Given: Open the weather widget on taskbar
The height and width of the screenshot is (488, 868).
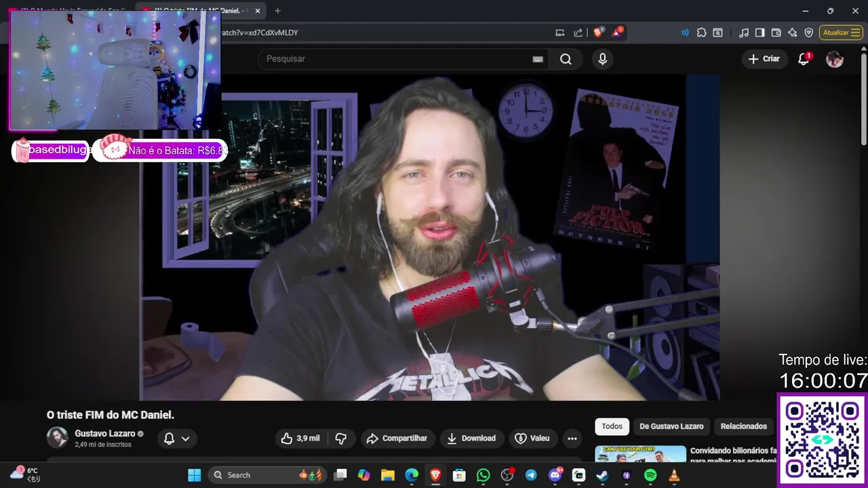Looking at the screenshot, I should pyautogui.click(x=25, y=474).
